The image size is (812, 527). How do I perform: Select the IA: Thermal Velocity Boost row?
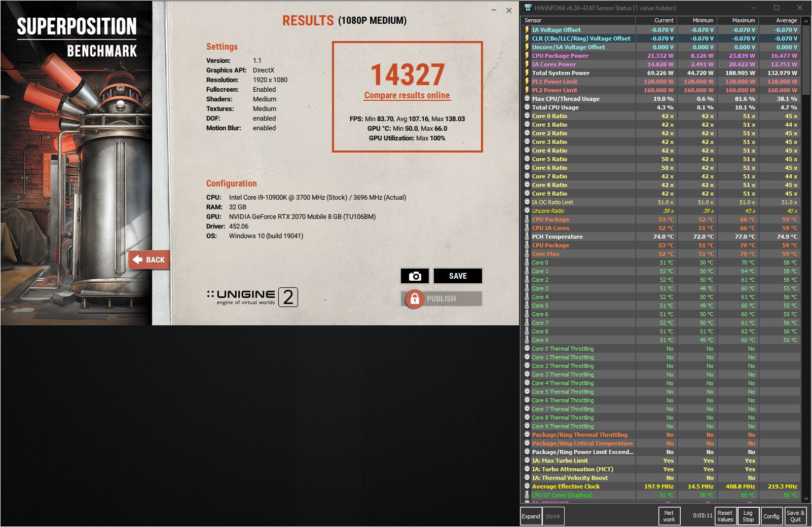pyautogui.click(x=660, y=478)
